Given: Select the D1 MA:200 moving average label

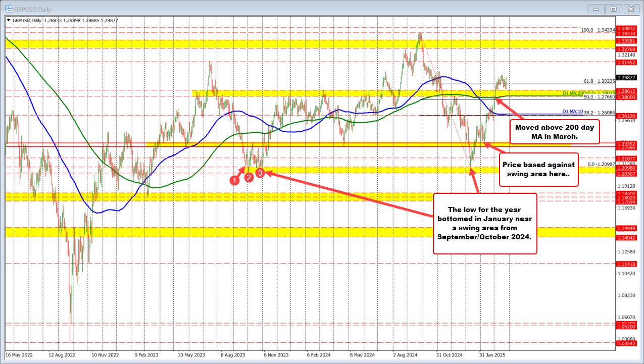Looking at the screenshot, I should pos(573,93).
